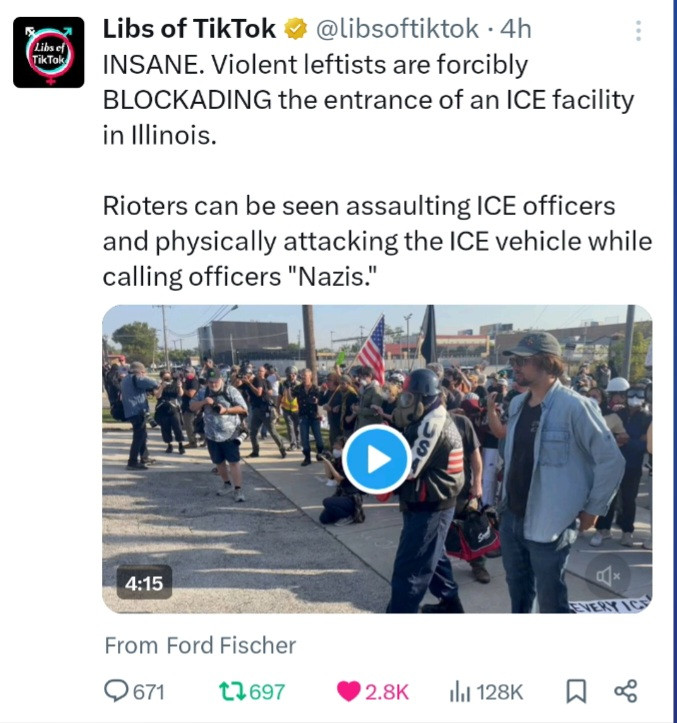Open Libs of TikTok display name
Screen dimensions: 677x723
coord(189,30)
